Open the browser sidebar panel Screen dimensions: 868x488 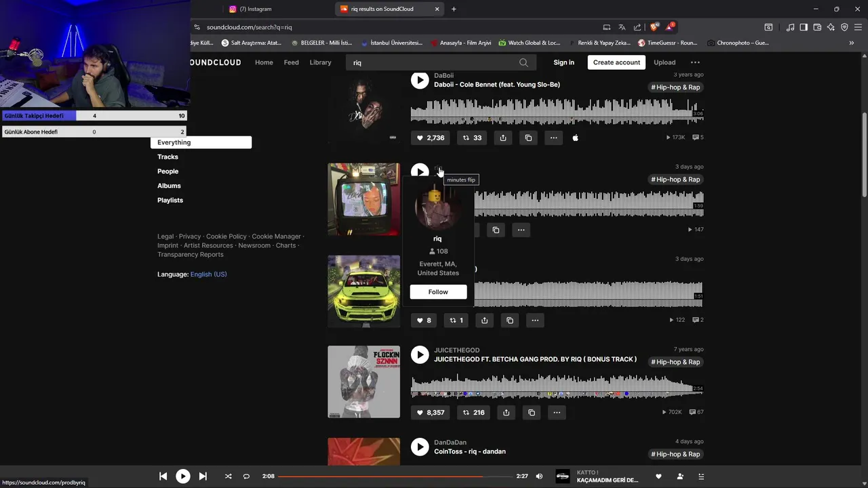804,27
